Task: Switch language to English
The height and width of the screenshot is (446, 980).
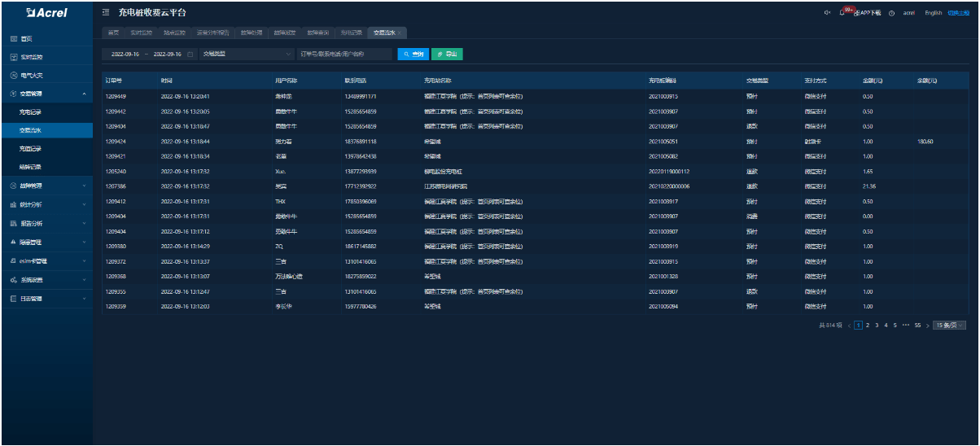Action: (x=934, y=13)
